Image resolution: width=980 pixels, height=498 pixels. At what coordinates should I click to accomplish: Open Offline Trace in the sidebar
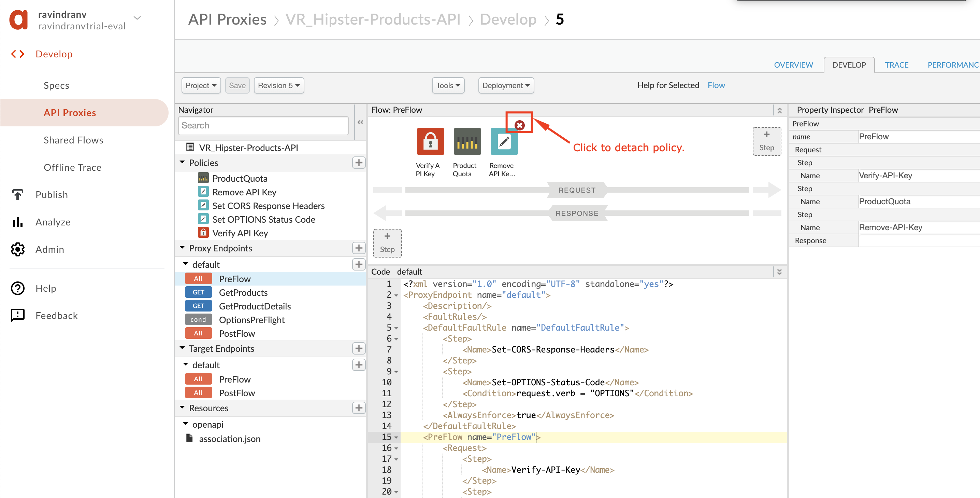point(72,167)
